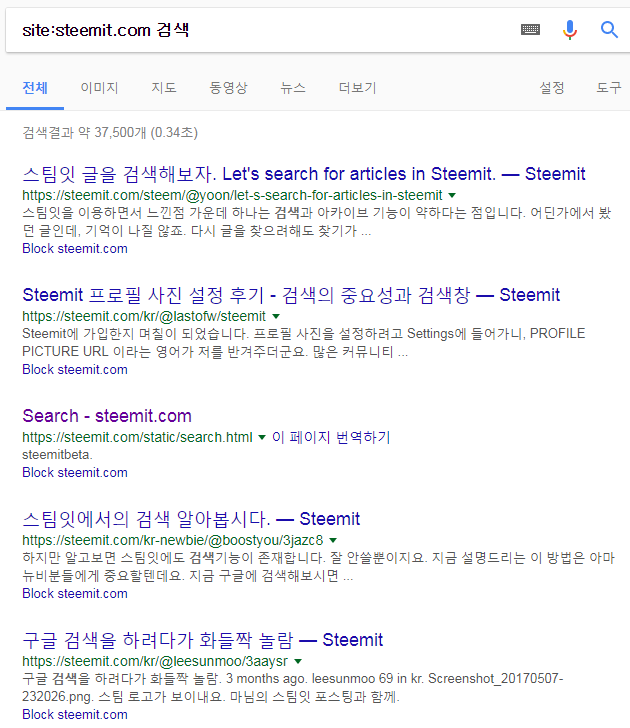Click the steemitbeta. snippet text

pyautogui.click(x=57, y=455)
